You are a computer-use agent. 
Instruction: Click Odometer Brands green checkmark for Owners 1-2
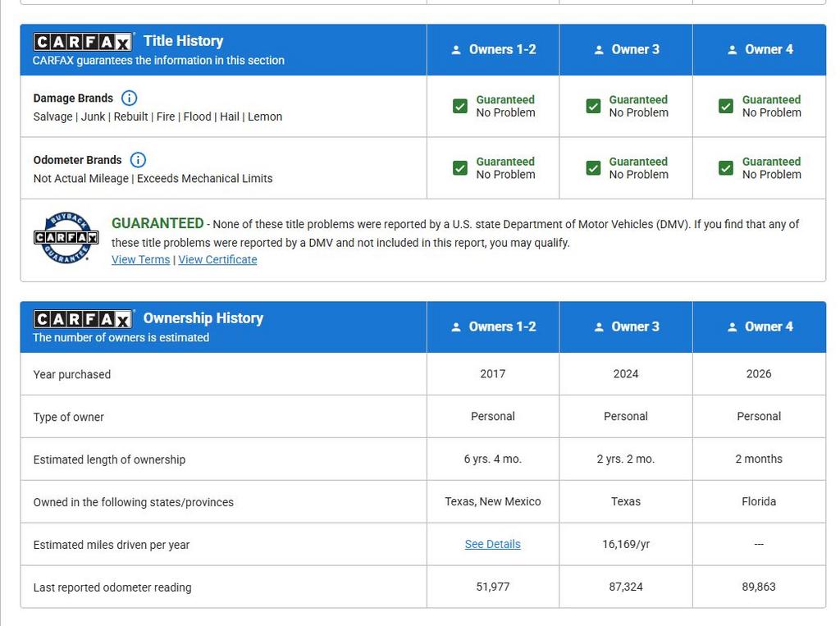coord(460,168)
